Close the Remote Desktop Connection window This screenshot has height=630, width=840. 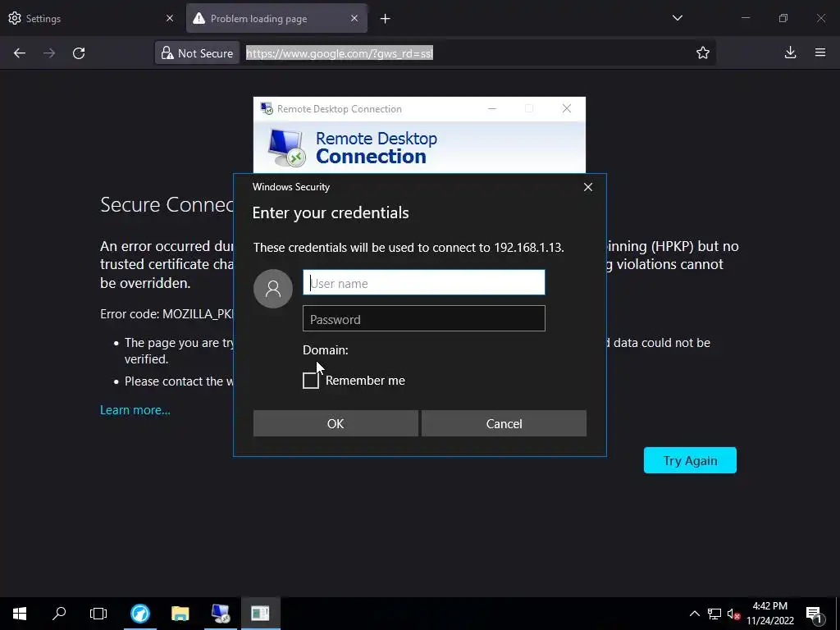tap(566, 109)
